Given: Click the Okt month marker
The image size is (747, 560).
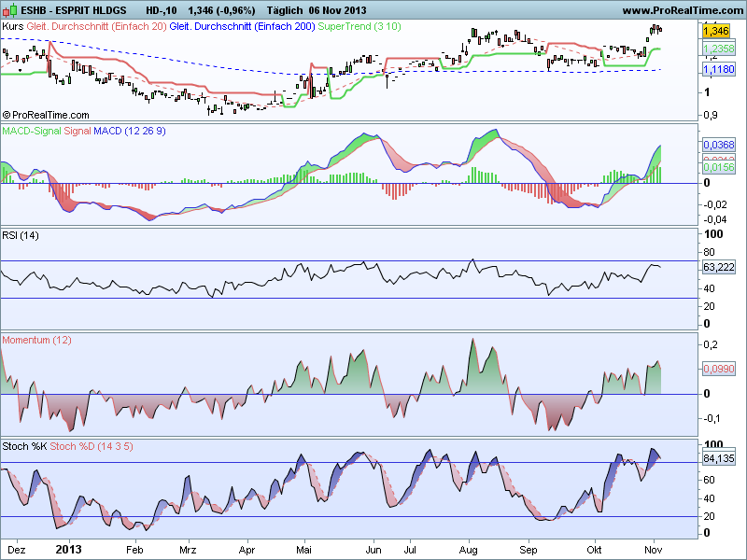Looking at the screenshot, I should point(594,550).
